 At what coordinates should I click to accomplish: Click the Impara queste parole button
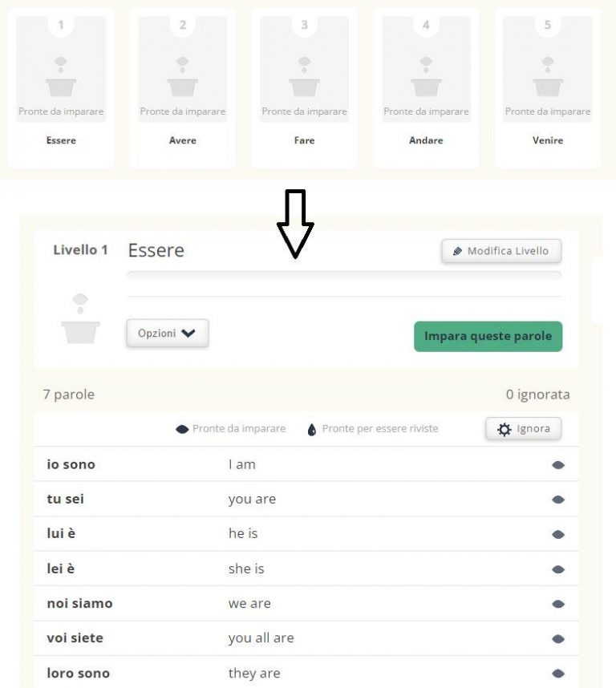[487, 336]
